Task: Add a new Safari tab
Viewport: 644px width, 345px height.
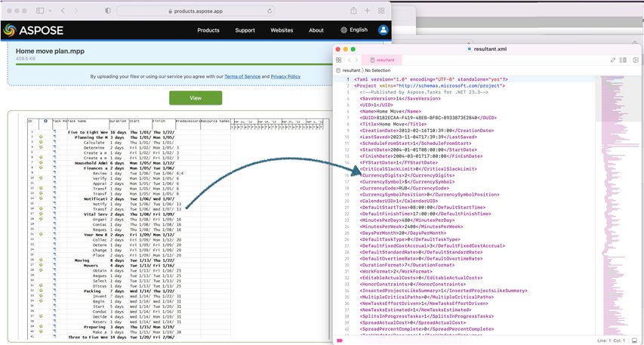Action: 367,11
